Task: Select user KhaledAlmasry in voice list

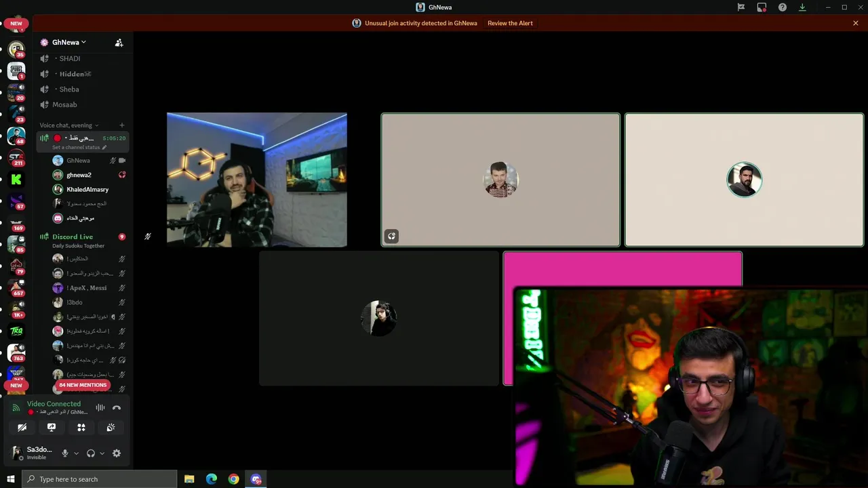Action: (x=89, y=189)
